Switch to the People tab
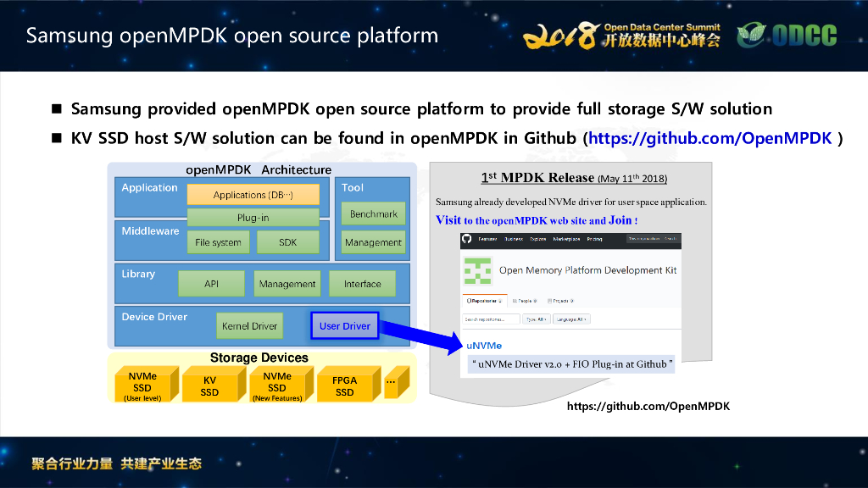The image size is (868, 488). tap(525, 300)
